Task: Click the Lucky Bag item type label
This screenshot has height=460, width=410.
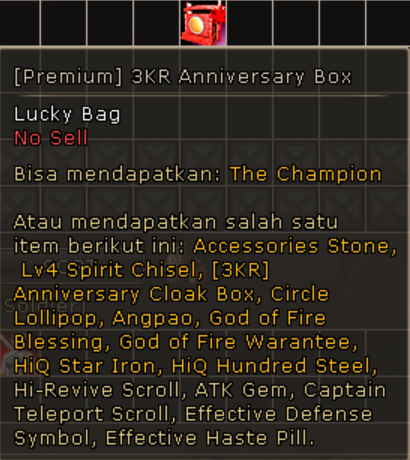Action: (x=67, y=115)
